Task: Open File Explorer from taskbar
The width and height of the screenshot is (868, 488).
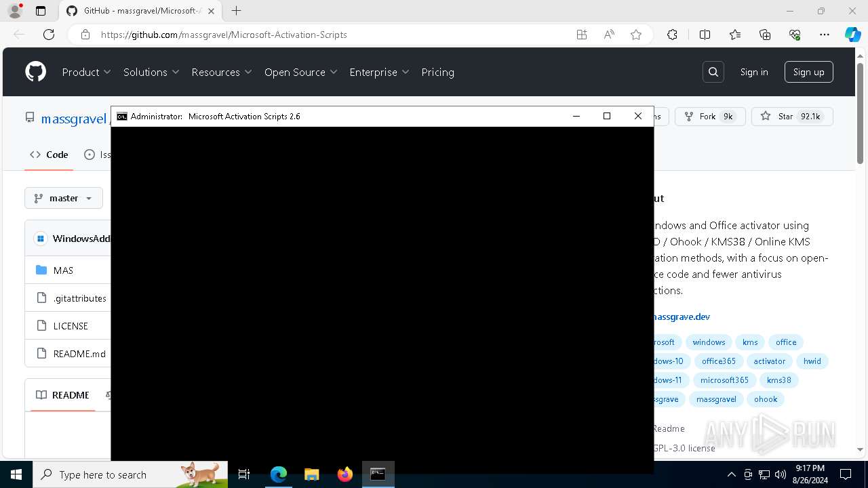Action: coord(311,474)
